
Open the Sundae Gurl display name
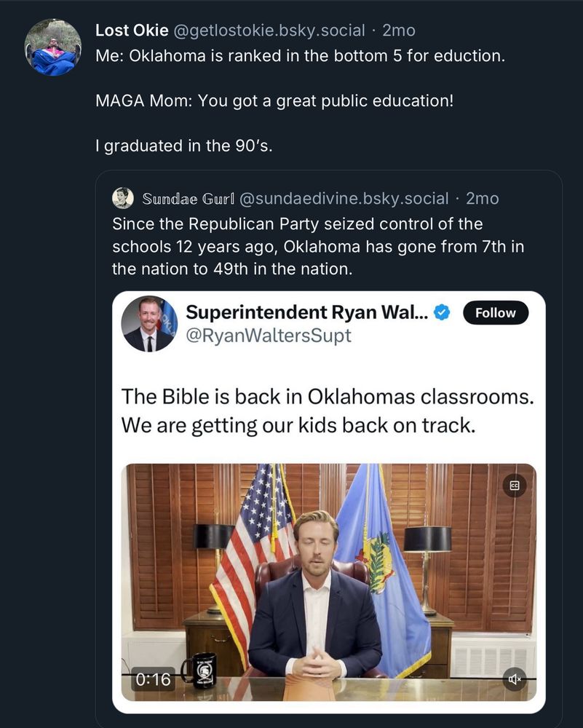pos(186,198)
